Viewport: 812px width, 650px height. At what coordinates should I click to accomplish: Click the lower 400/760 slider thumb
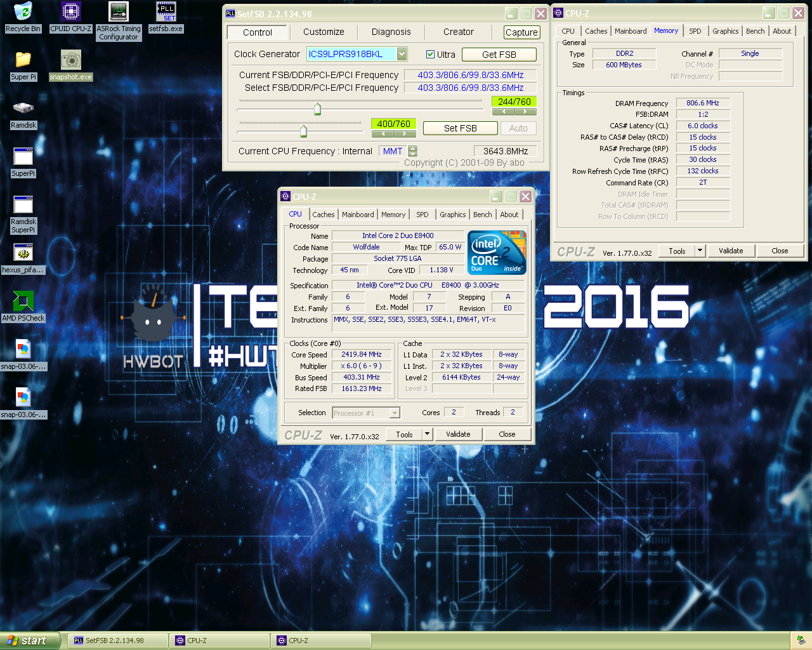303,131
